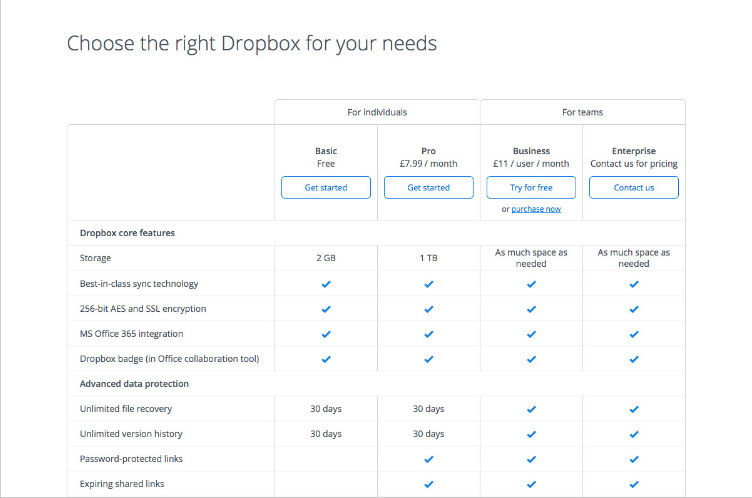Click '256-bit AES and SSL encryption' label

(143, 309)
